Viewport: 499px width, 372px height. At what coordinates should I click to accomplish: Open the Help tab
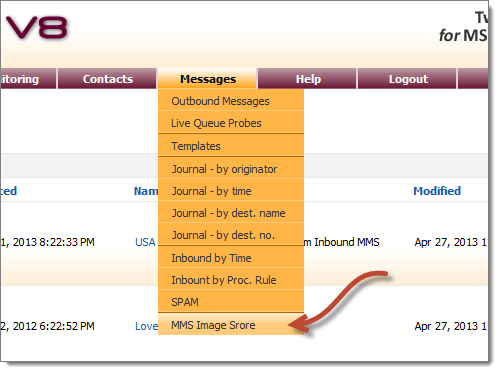[307, 79]
